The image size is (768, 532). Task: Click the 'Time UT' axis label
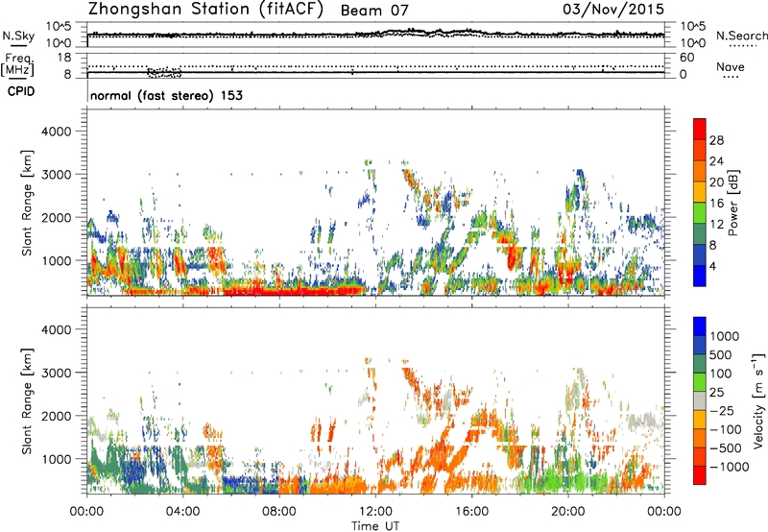click(x=375, y=526)
